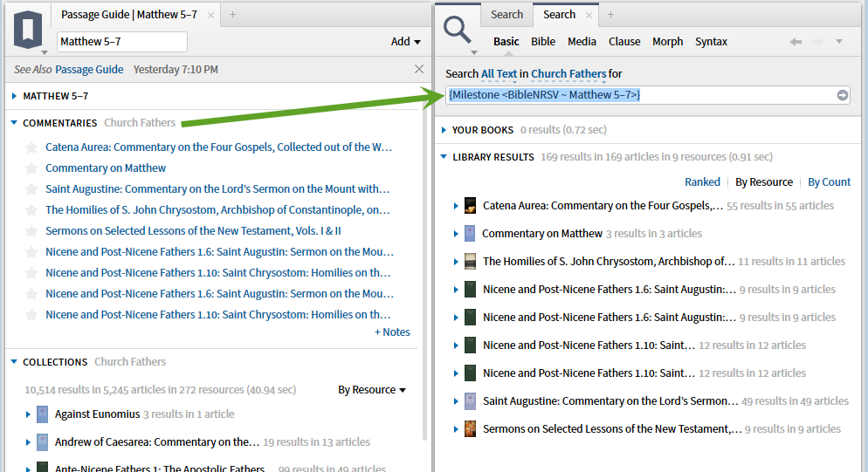Go forward with the search history arrow
The height and width of the screenshot is (472, 868).
click(817, 42)
